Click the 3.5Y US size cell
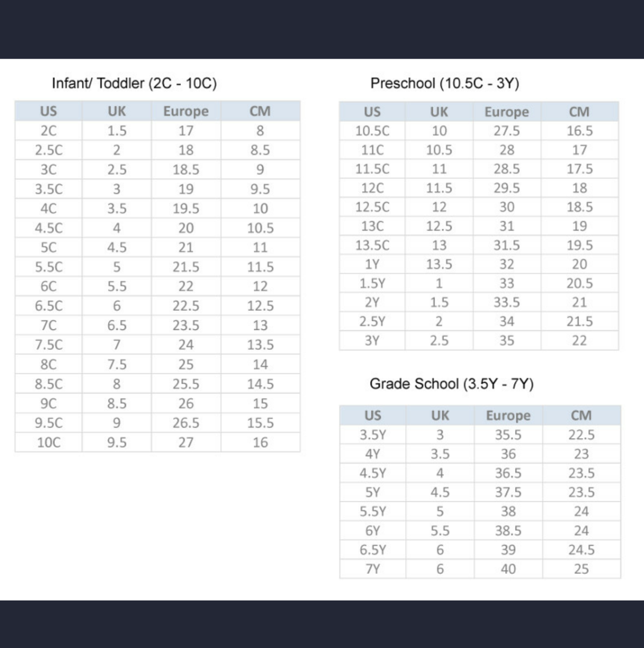Viewport: 644px width, 648px height. [372, 434]
